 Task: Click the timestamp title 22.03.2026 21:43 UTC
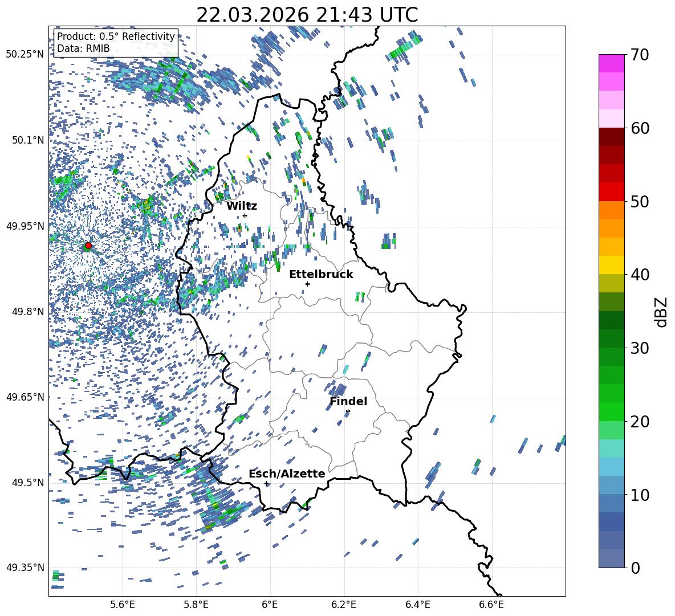(x=307, y=15)
